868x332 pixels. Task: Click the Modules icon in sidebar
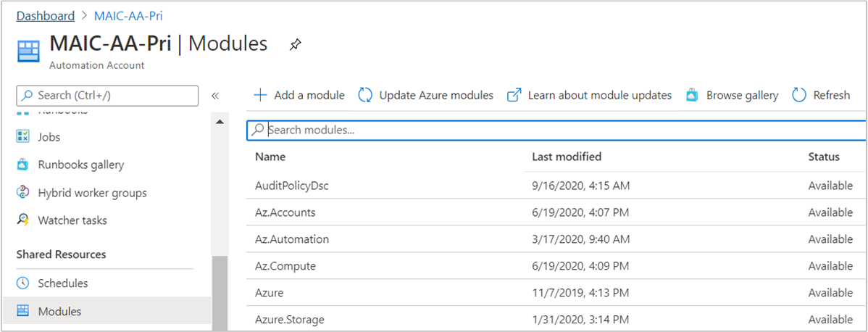[22, 311]
